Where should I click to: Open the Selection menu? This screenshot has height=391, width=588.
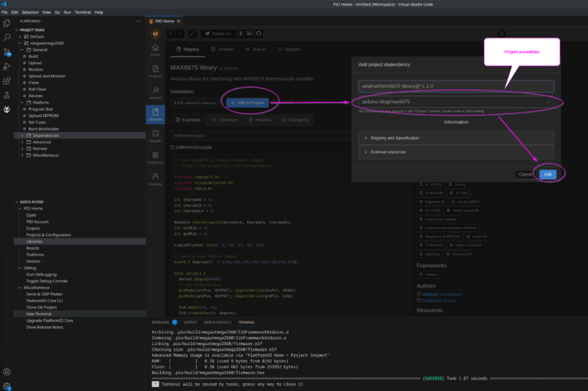pos(30,12)
